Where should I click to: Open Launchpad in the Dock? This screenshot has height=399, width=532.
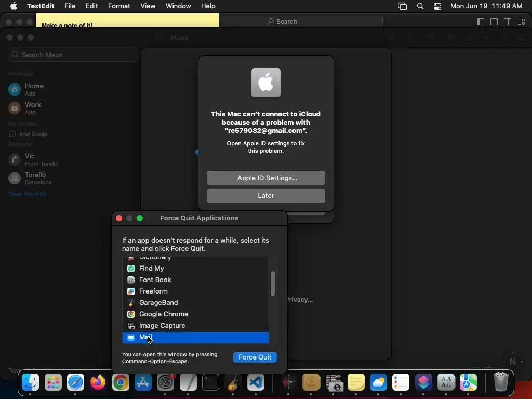click(53, 382)
